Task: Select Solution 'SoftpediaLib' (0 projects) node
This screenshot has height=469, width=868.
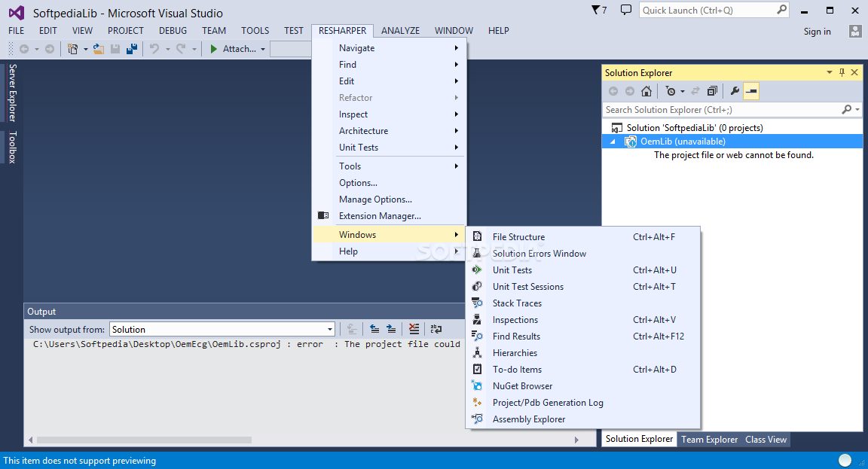Action: (x=695, y=128)
